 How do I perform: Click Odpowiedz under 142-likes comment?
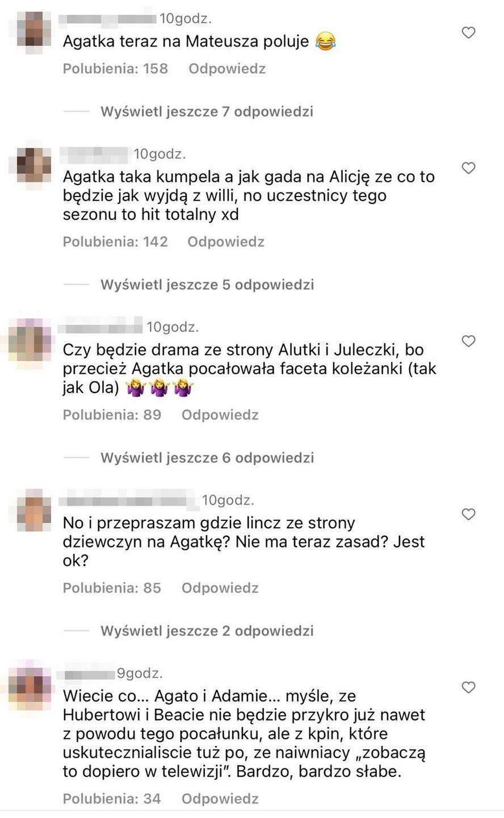coord(226,242)
